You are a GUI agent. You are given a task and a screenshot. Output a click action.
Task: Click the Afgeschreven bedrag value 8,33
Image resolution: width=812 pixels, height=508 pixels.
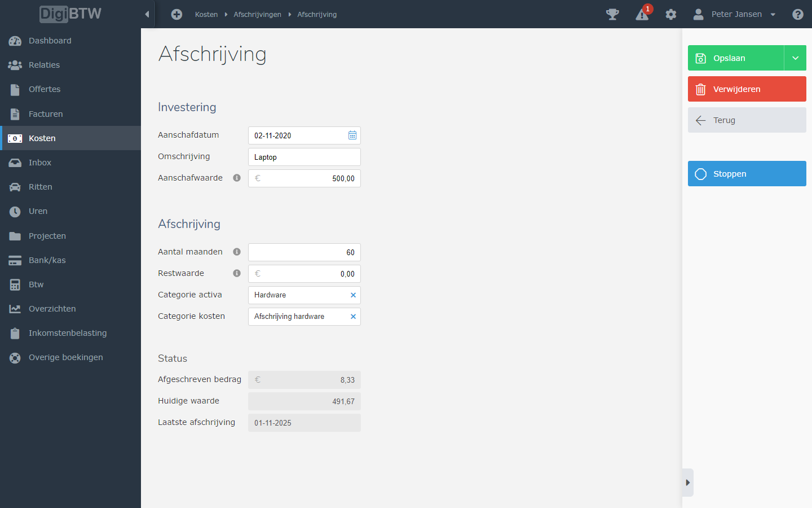coord(304,380)
